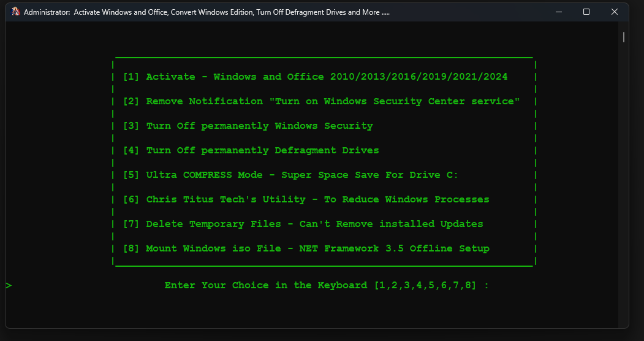The height and width of the screenshot is (341, 644).
Task: Click '[5] Ultra COMPRESS Mode' line
Action: click(291, 175)
